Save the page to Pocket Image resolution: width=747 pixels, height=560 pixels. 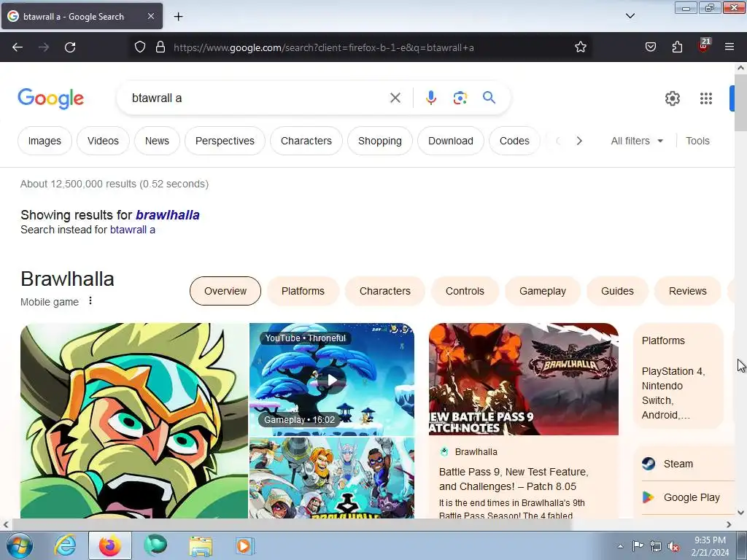650,47
